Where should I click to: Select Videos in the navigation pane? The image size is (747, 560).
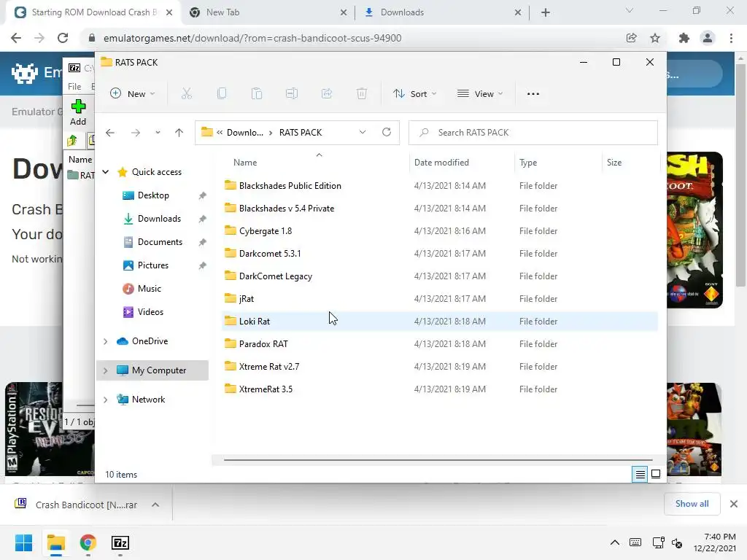tap(150, 312)
